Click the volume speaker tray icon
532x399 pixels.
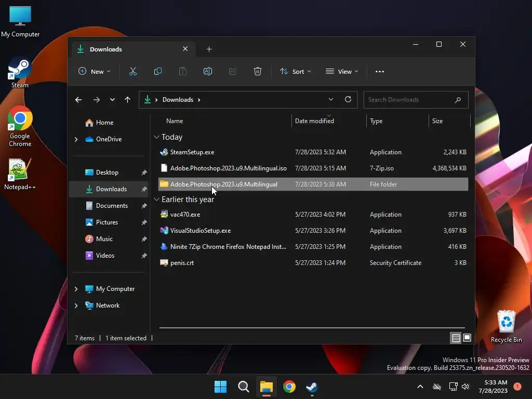pos(465,387)
